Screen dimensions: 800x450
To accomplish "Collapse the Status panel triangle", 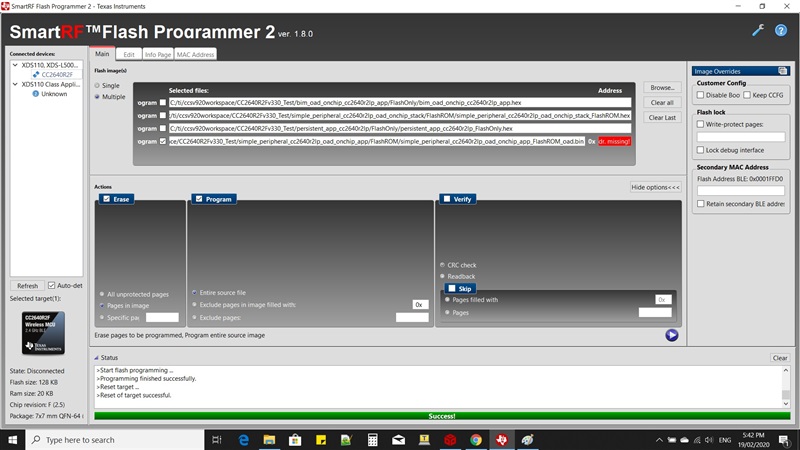I will click(x=96, y=358).
